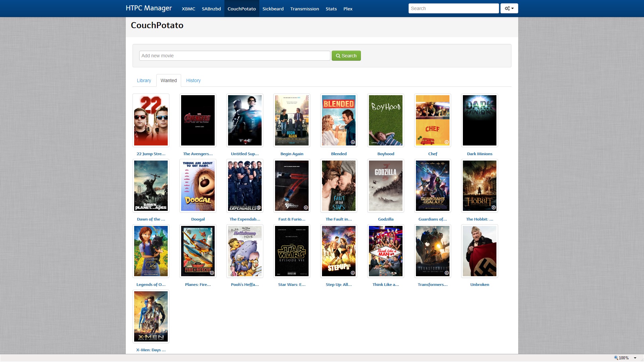Screen dimensions: 644x362
Task: Focus the Add new movie input field
Action: [x=234, y=56]
